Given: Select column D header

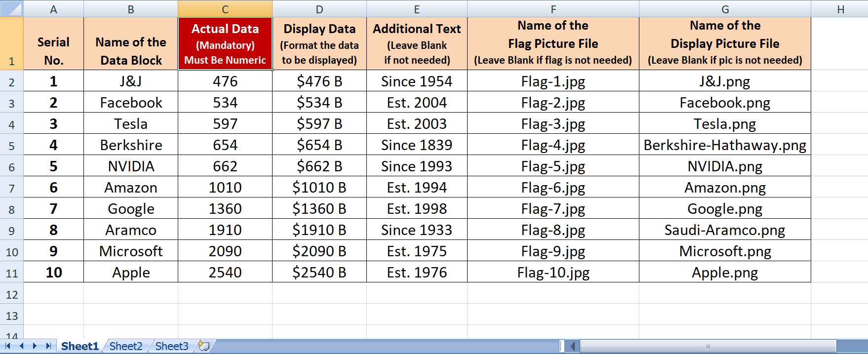Looking at the screenshot, I should click(319, 9).
